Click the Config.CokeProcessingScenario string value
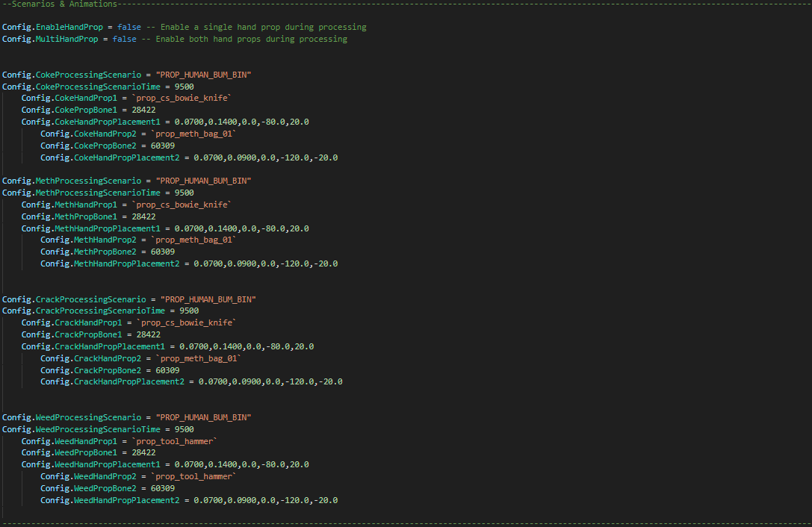This screenshot has height=527, width=812. [203, 75]
